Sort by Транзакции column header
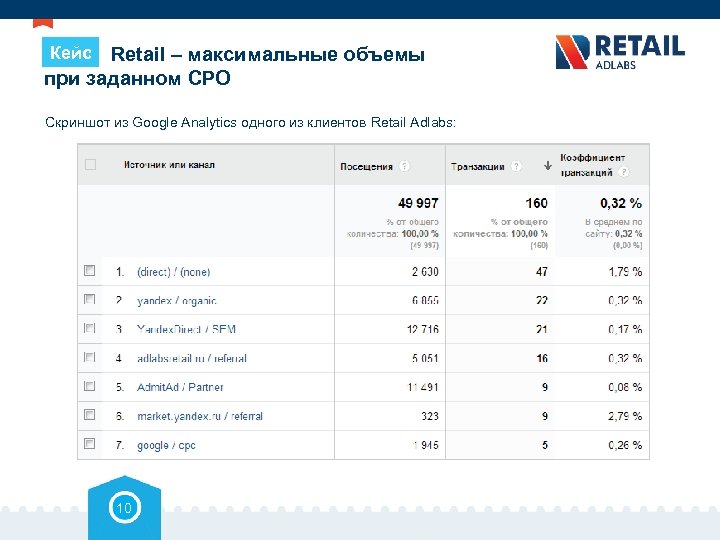Viewport: 720px width, 540px height. point(478,167)
